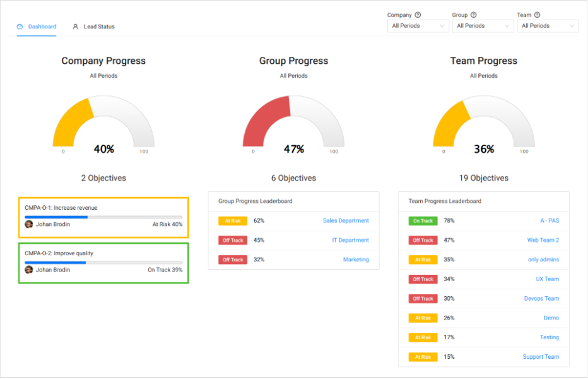The width and height of the screenshot is (588, 379).
Task: Open the Devops Team link
Action: coord(541,299)
